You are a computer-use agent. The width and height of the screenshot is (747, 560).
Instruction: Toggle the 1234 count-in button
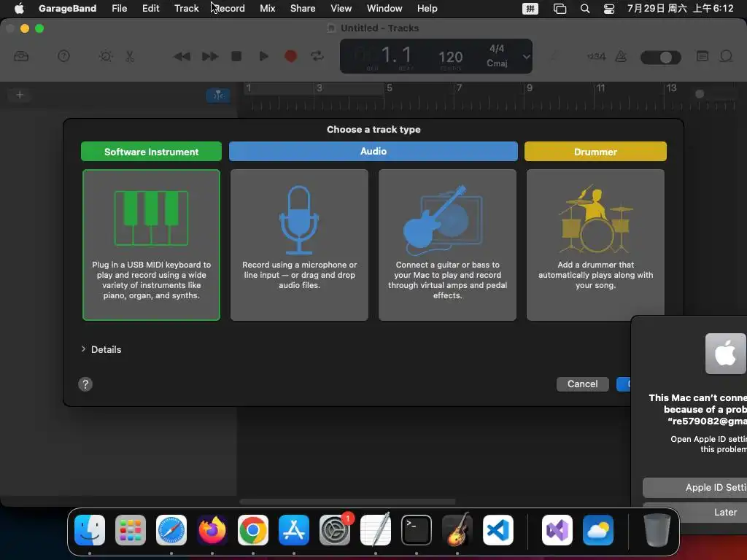(596, 57)
